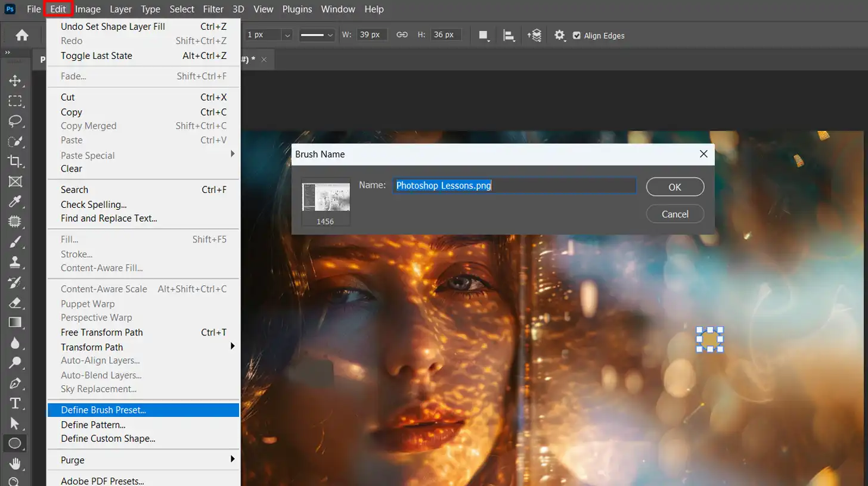The height and width of the screenshot is (486, 868).
Task: Toggle the Align Edges checkbox
Action: pos(576,36)
